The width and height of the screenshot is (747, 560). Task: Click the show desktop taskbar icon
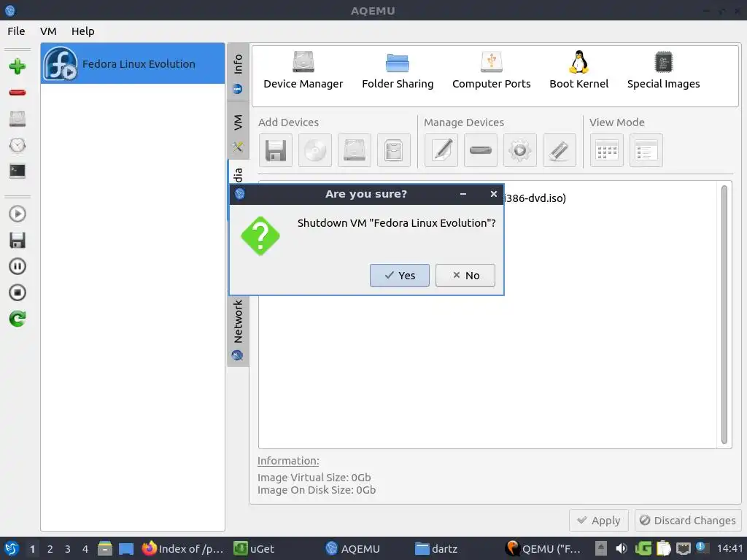pyautogui.click(x=126, y=548)
